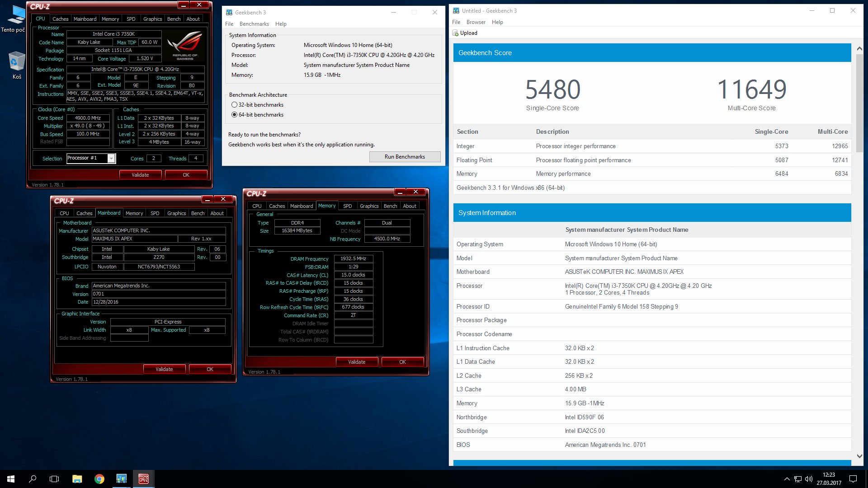Image resolution: width=868 pixels, height=488 pixels.
Task: Click the results scrollbar down arrow
Action: (x=859, y=456)
